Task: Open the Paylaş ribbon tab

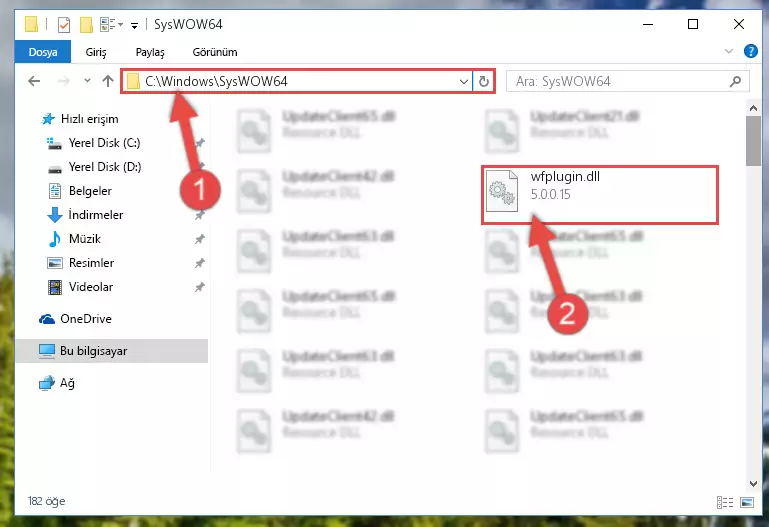Action: click(150, 52)
